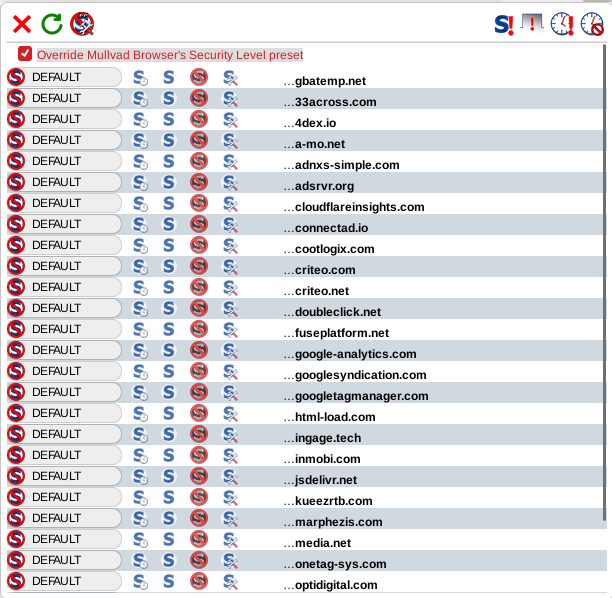This screenshot has height=598, width=612.
Task: Open NoScript options via the logo icon
Action: coord(82,24)
